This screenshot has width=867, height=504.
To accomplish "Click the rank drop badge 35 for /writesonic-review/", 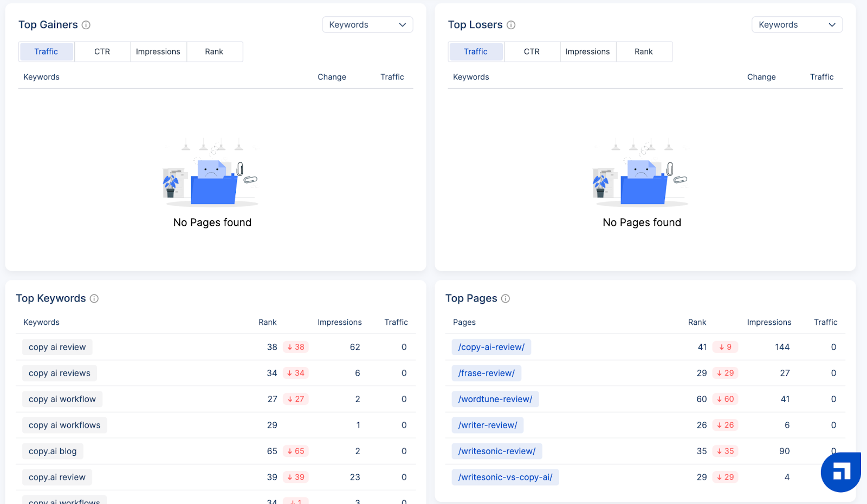I will [726, 451].
